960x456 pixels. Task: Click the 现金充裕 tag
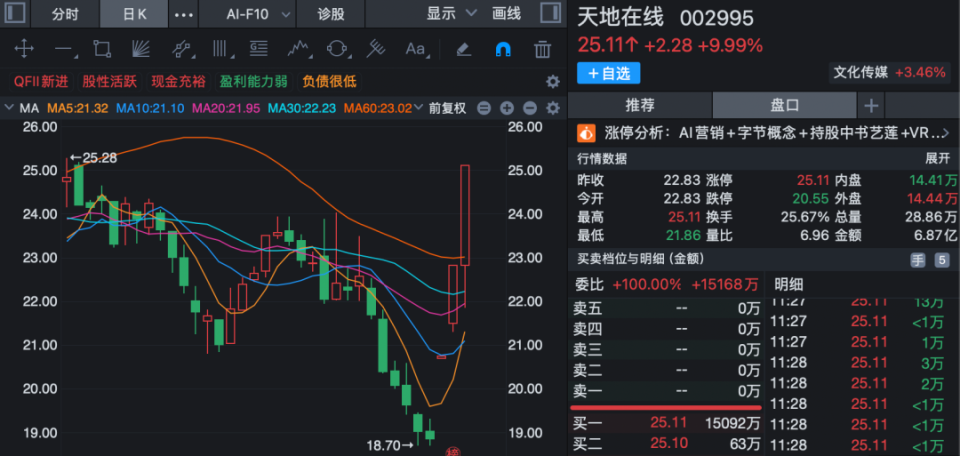click(178, 81)
